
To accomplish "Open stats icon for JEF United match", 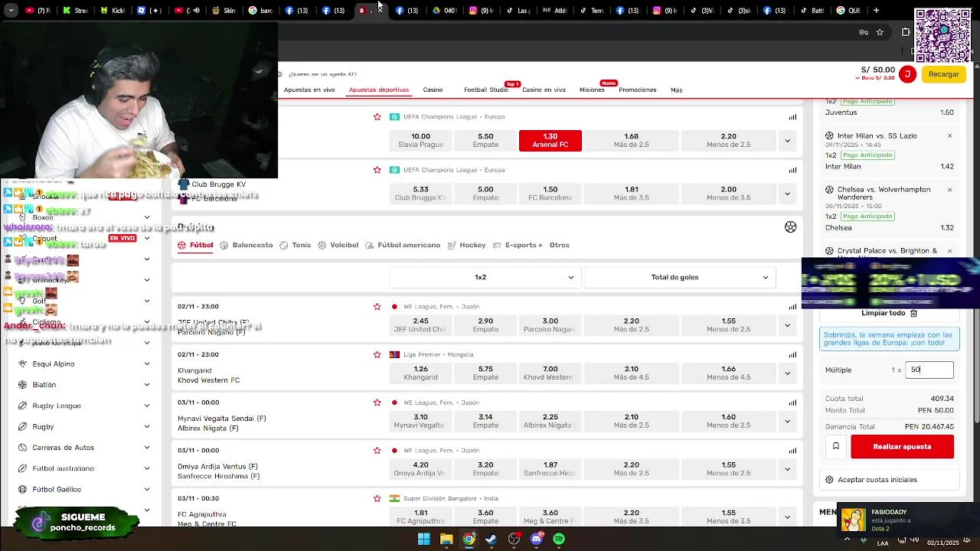I will coord(792,307).
